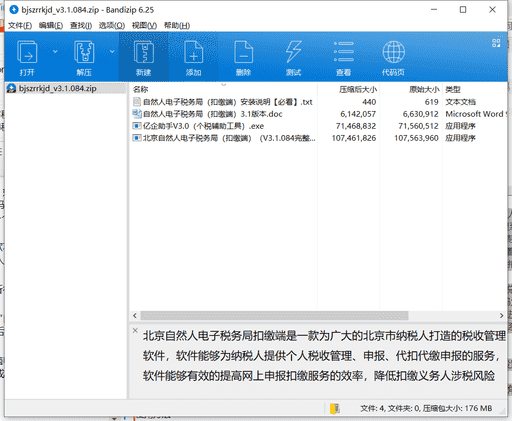Click the grid layout icon in the toolbar corner
This screenshot has height=421, width=512.
(x=496, y=43)
